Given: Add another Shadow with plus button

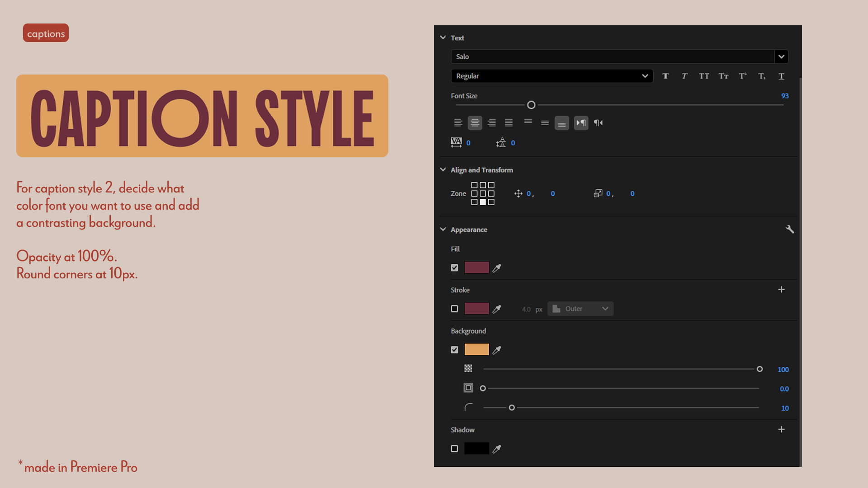Looking at the screenshot, I should coord(781,429).
